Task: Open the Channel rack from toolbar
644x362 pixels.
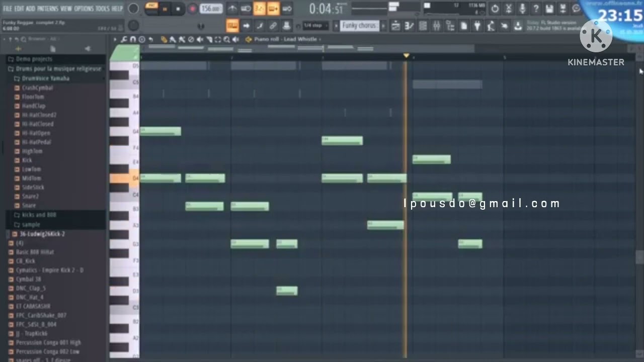Action: tap(423, 26)
